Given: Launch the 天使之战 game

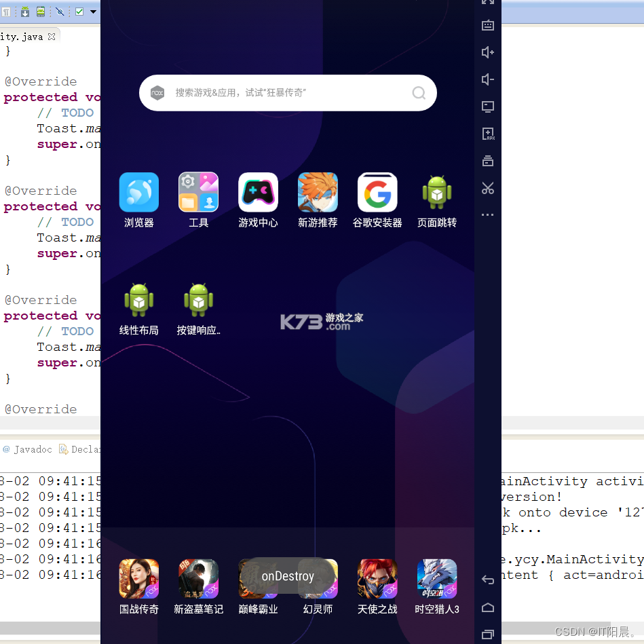Looking at the screenshot, I should (x=377, y=586).
